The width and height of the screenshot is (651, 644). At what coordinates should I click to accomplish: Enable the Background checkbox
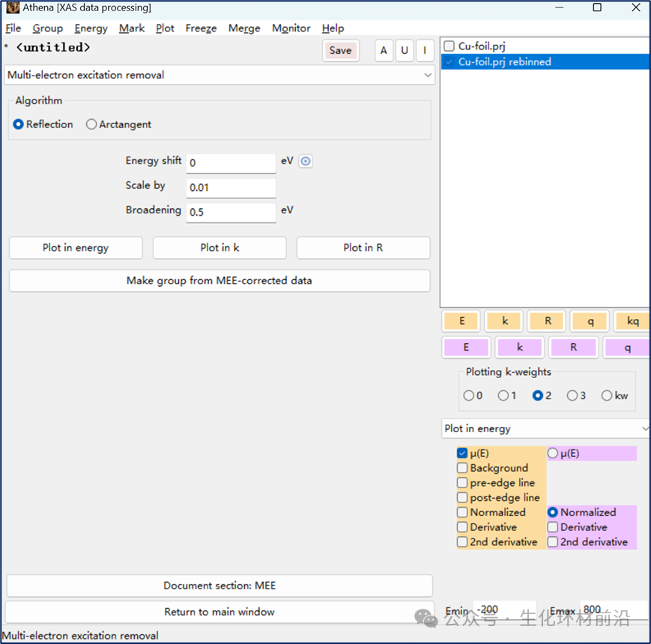pos(462,468)
